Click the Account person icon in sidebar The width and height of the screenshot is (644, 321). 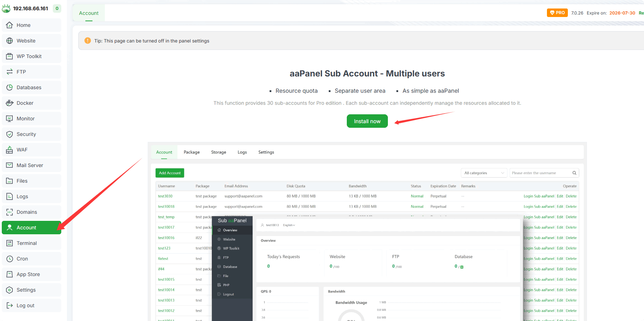tap(10, 228)
